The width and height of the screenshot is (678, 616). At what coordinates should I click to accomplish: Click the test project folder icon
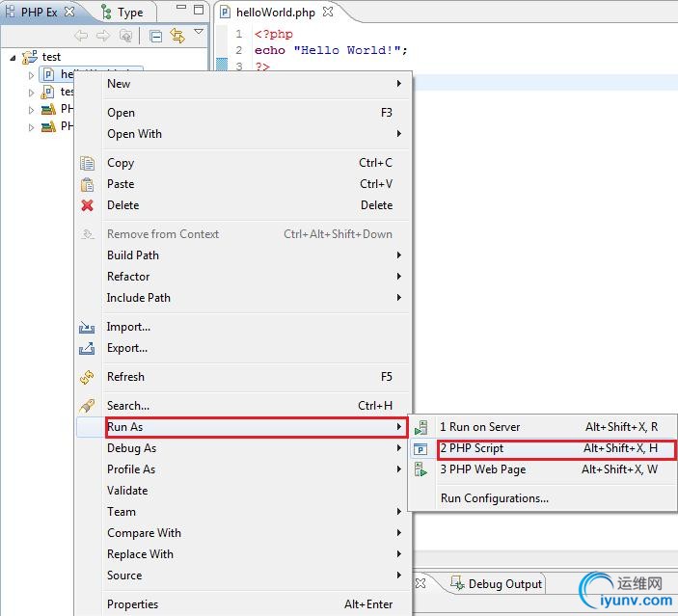(x=30, y=57)
